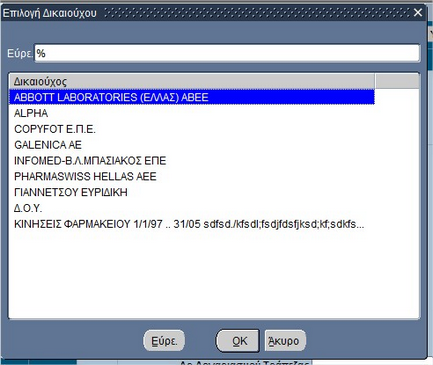Cancel with the Άκυρο button
The width and height of the screenshot is (433, 365).
coord(285,341)
